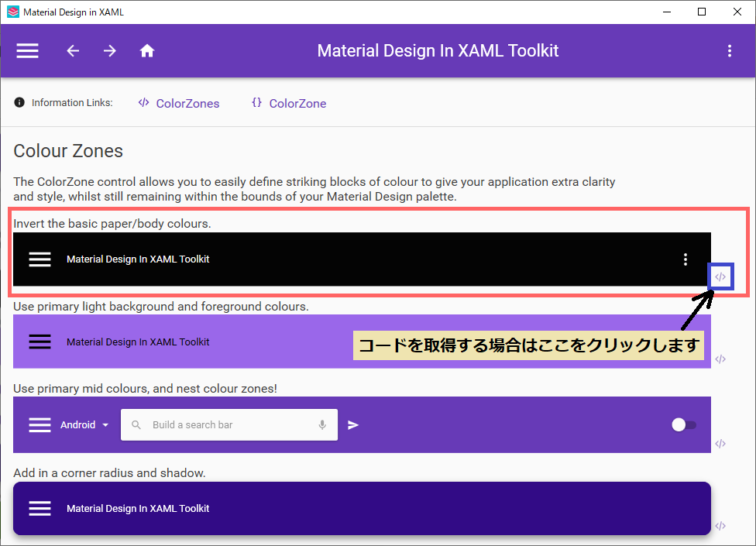Show XAML code for the rounded shadow zone
The height and width of the screenshot is (546, 756).
720,526
